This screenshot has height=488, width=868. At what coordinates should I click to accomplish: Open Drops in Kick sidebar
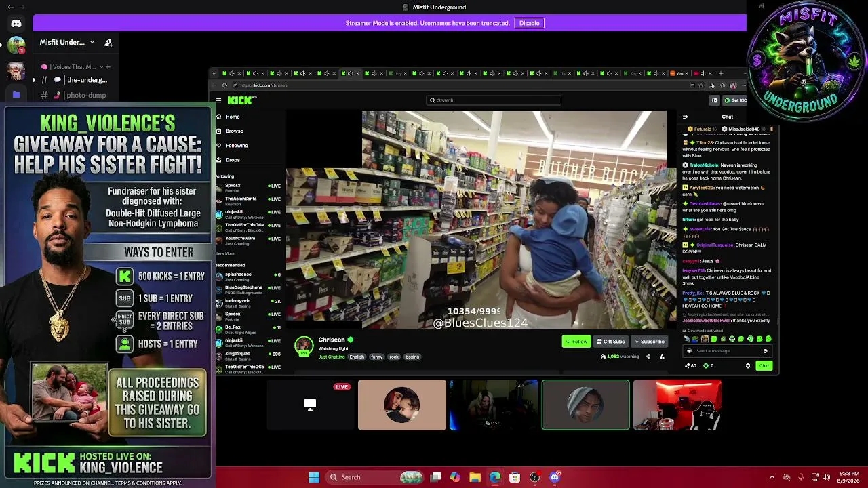[x=233, y=160]
